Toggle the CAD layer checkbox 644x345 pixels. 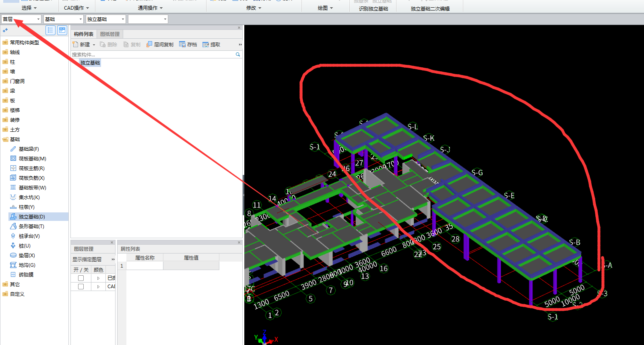point(81,287)
